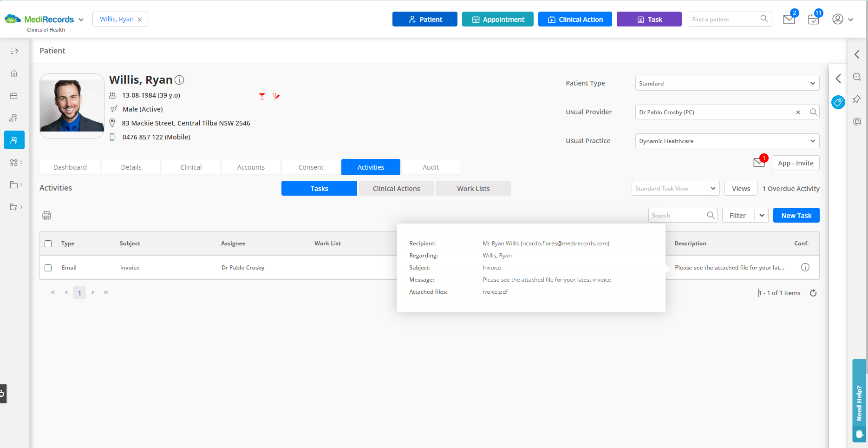Click Ryan Willis's profile photo
This screenshot has width=868, height=448.
[72, 105]
